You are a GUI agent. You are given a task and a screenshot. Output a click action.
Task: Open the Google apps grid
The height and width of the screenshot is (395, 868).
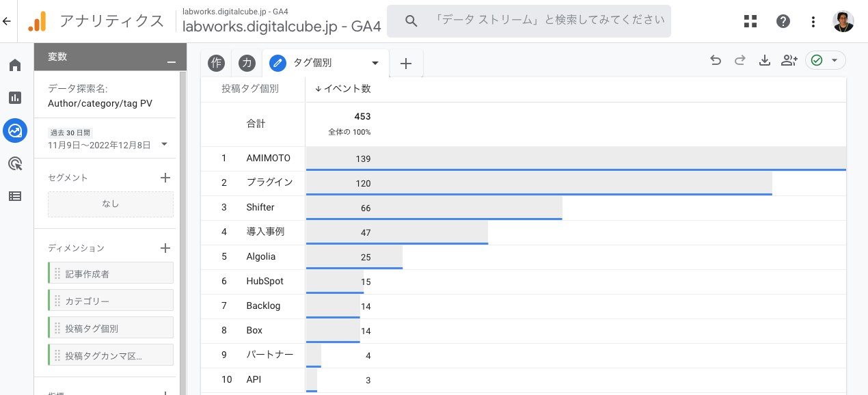click(750, 21)
